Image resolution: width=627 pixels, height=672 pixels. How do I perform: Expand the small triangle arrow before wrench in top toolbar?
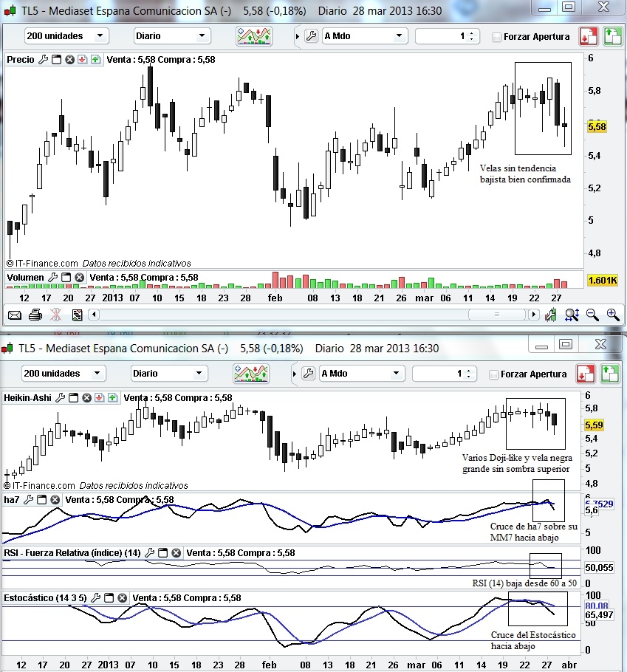tap(297, 36)
